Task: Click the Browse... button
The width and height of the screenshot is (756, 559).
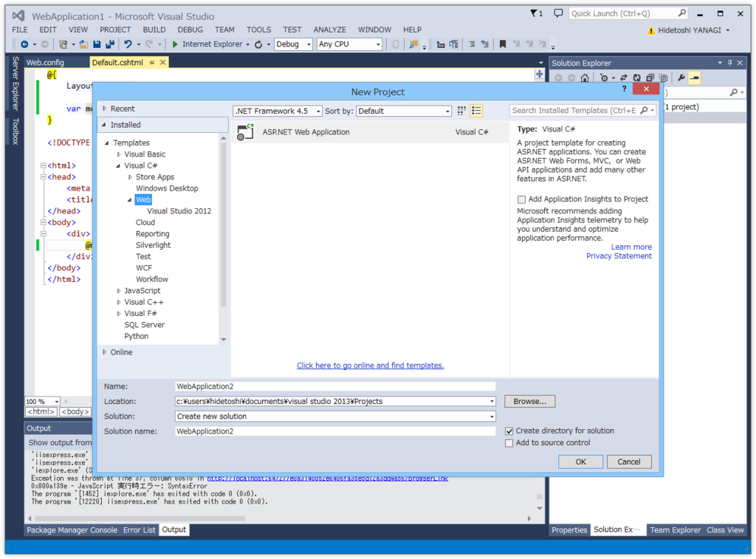Action: (x=529, y=401)
